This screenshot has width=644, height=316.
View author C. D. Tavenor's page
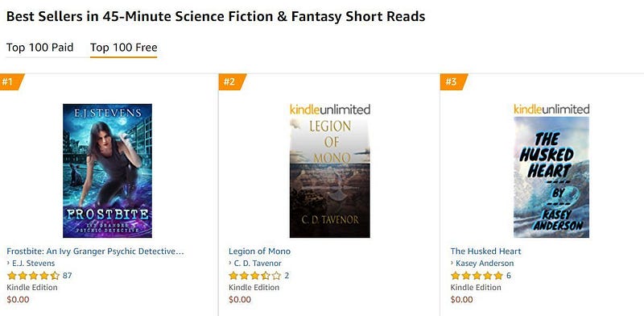(258, 264)
